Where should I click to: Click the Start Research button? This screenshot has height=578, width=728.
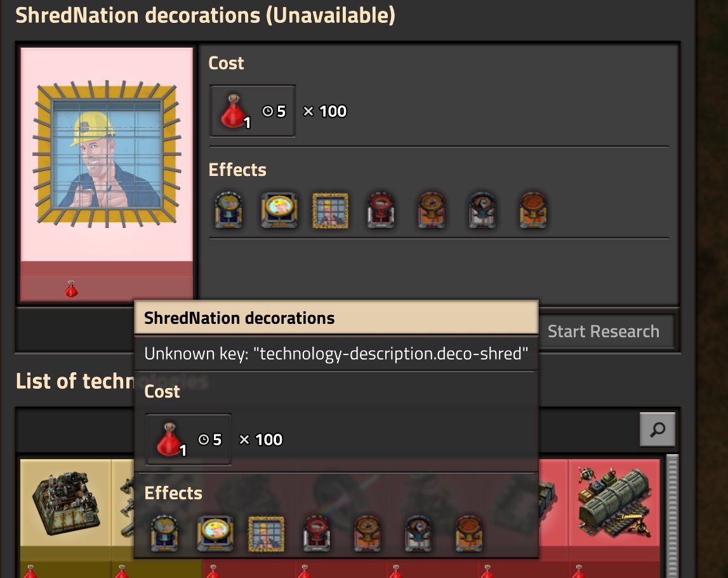603,332
